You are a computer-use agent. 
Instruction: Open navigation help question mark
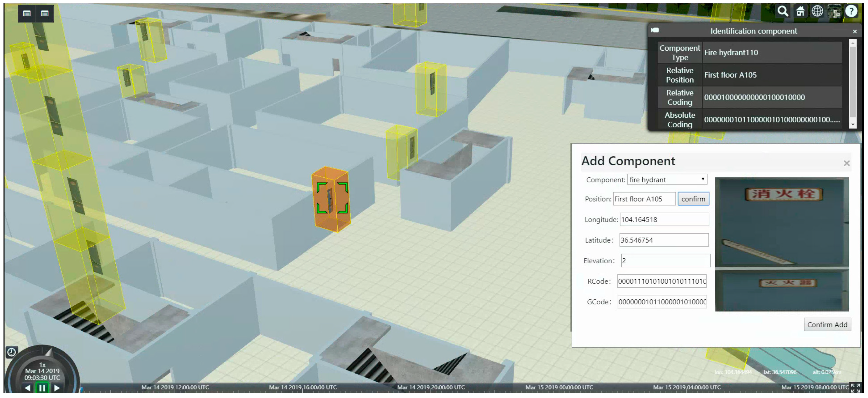(x=851, y=11)
